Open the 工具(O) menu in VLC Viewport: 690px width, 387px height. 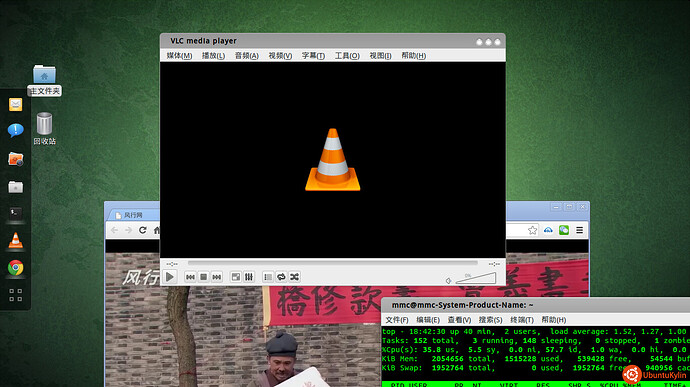tap(347, 55)
